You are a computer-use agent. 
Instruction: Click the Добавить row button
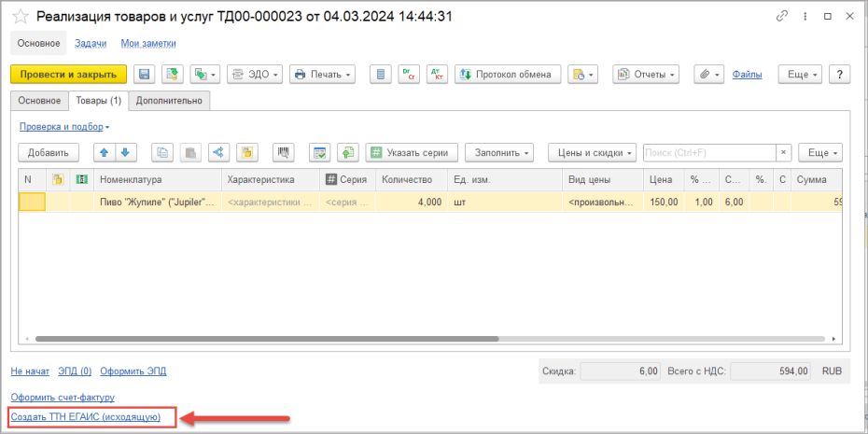[49, 153]
